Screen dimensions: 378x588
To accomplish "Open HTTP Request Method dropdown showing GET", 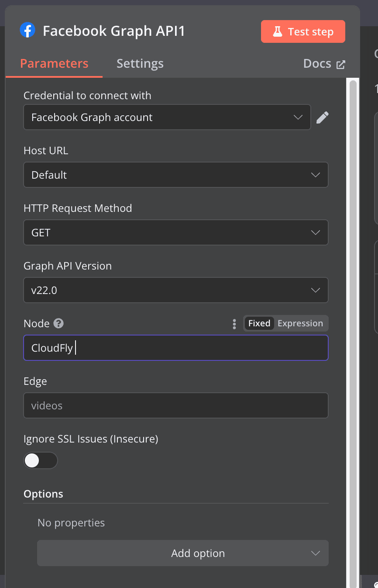I will coord(175,232).
